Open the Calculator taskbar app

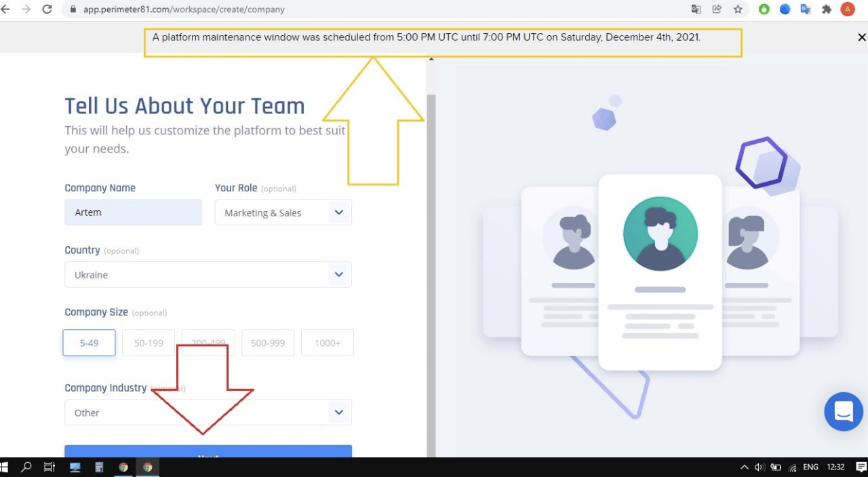[99, 467]
